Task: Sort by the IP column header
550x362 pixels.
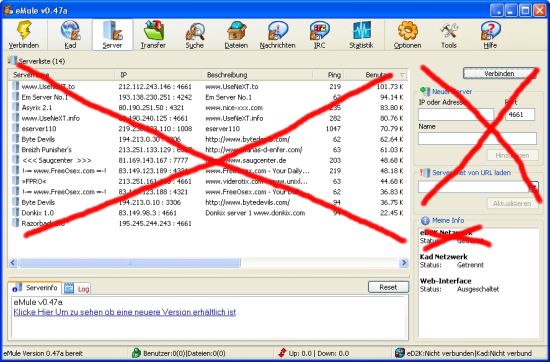Action: tap(158, 75)
